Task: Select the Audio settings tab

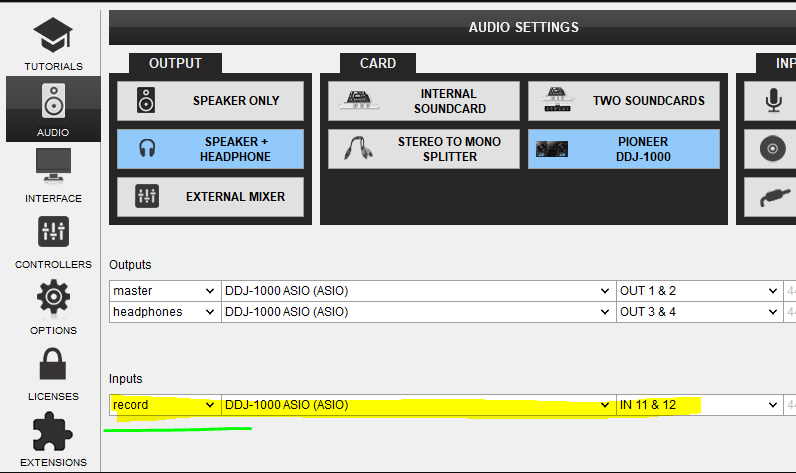Action: [x=53, y=109]
